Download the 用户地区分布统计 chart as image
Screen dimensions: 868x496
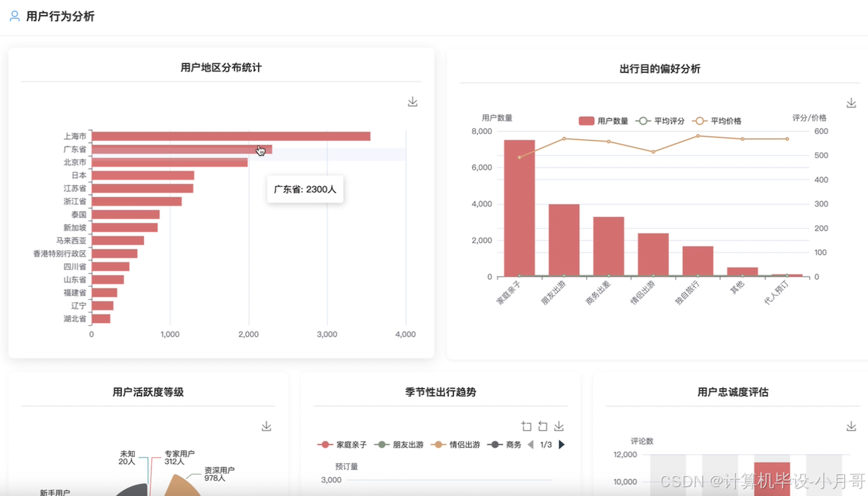412,101
